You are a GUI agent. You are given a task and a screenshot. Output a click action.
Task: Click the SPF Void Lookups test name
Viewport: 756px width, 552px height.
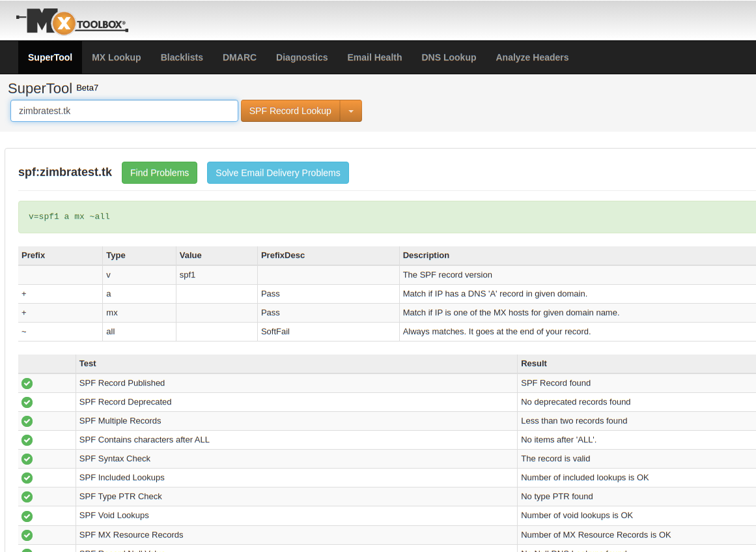[x=114, y=516]
